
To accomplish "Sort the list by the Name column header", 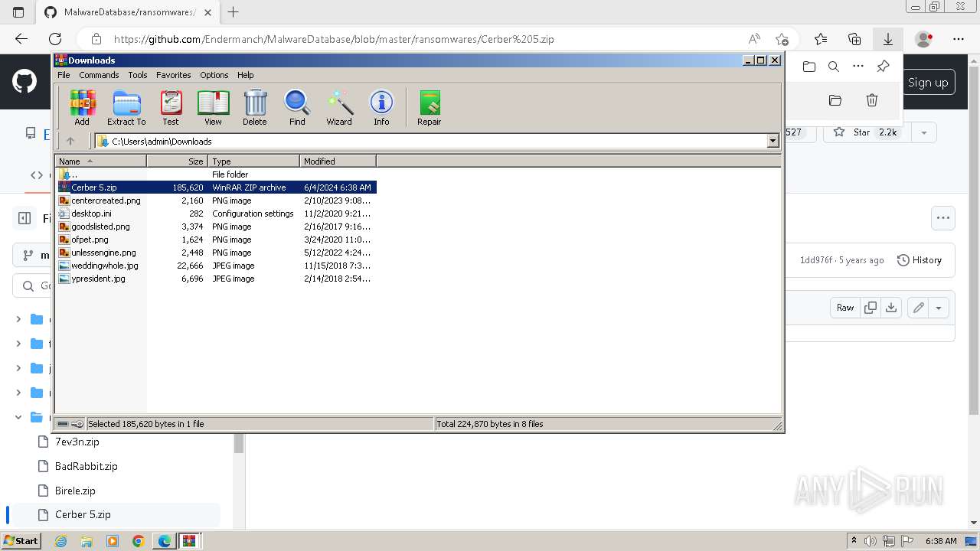I will click(101, 161).
